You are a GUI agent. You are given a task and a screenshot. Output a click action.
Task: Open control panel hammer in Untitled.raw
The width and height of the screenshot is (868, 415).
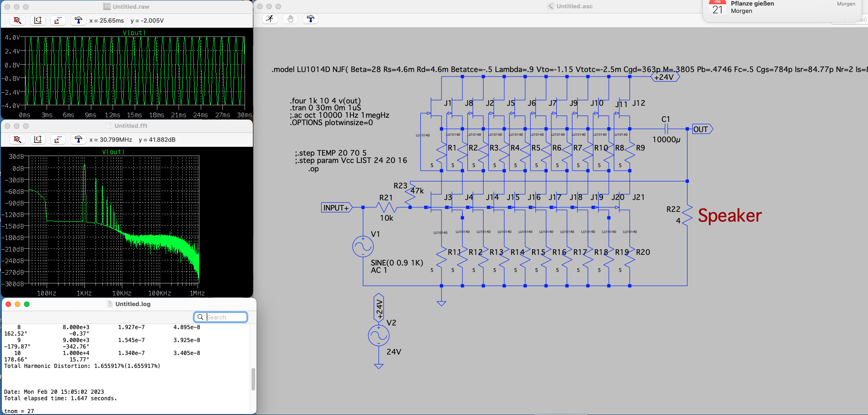click(78, 20)
